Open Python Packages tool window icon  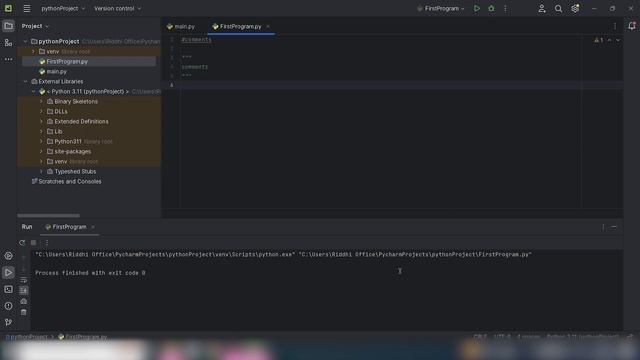[8, 256]
